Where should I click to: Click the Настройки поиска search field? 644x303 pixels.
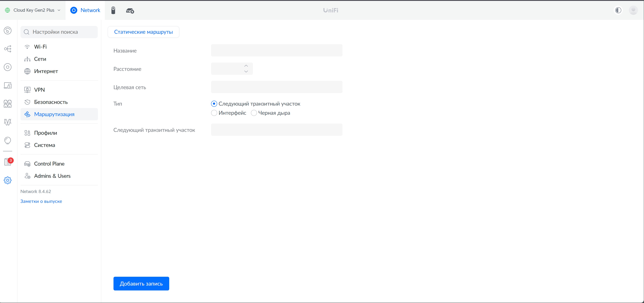coord(59,32)
